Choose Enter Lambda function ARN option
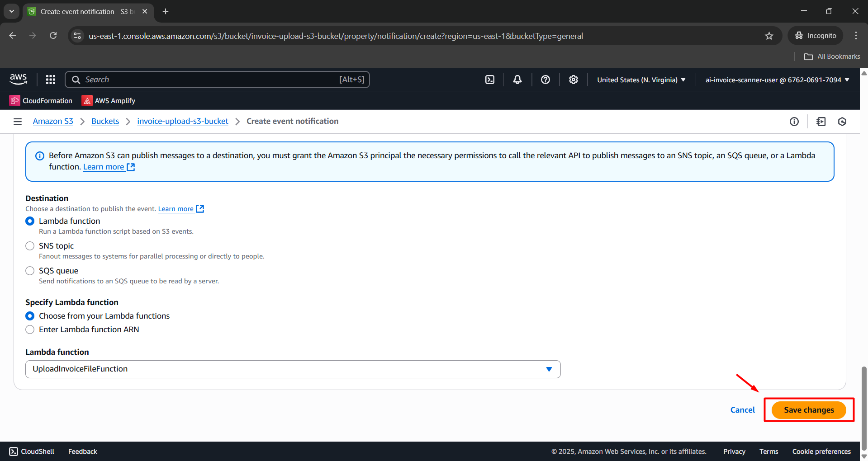The image size is (868, 461). pyautogui.click(x=30, y=329)
